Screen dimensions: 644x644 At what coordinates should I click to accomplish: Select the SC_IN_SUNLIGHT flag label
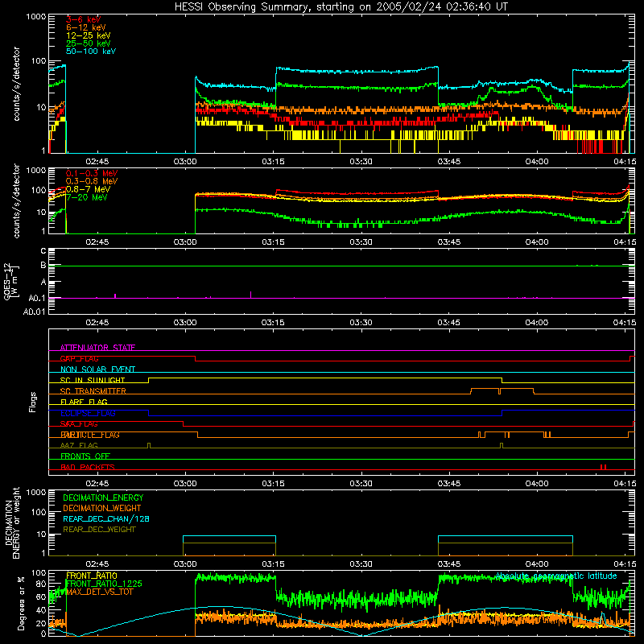(x=93, y=380)
